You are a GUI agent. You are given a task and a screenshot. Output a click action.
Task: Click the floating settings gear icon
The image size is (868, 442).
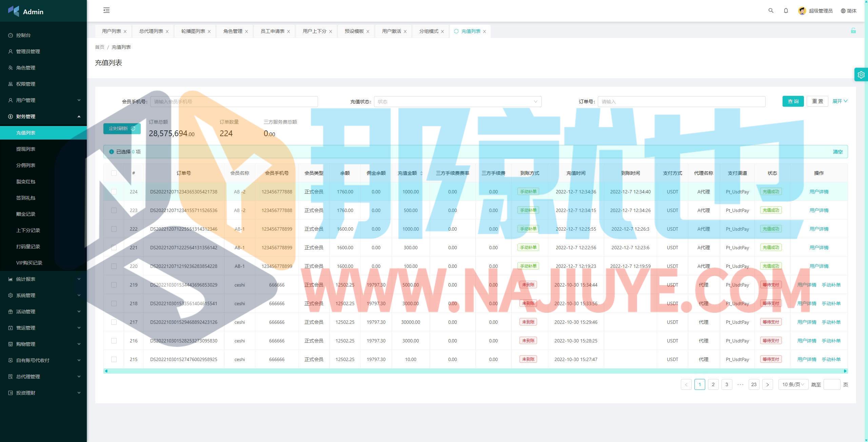coord(861,75)
